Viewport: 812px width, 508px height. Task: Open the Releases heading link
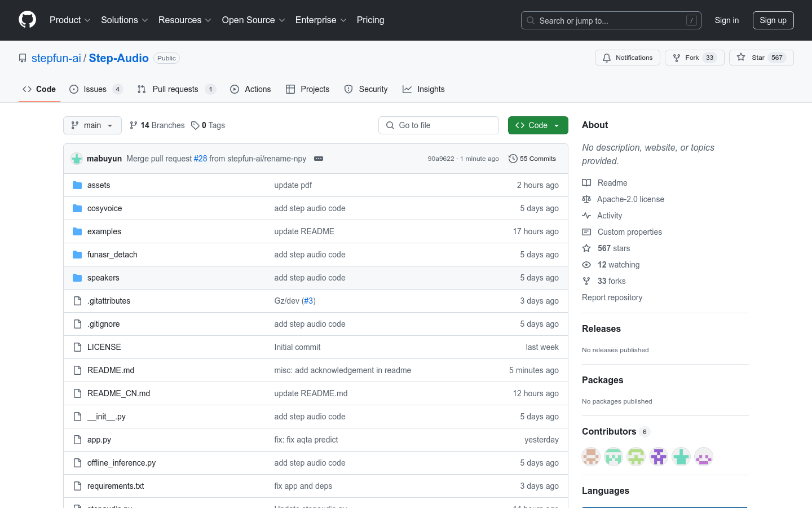click(601, 329)
